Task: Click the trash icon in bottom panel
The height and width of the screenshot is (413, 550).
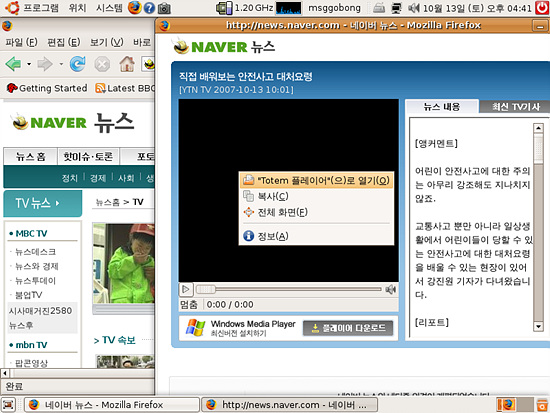Action: pyautogui.click(x=542, y=405)
